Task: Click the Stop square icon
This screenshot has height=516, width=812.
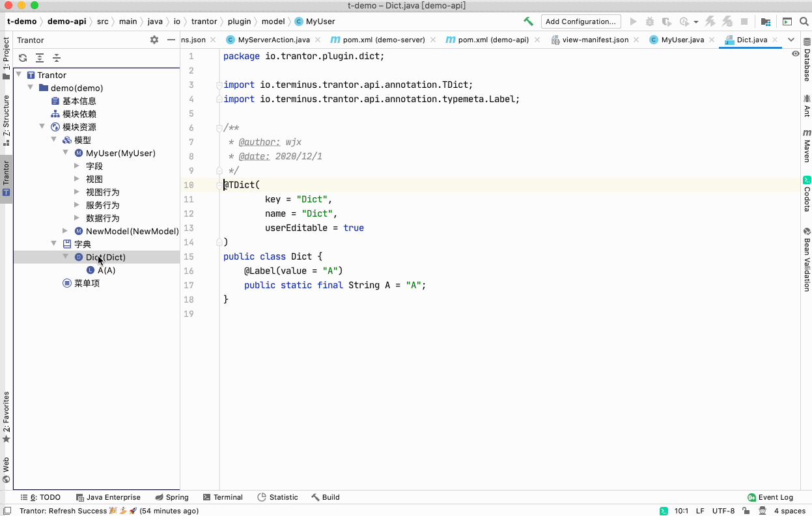Action: [x=744, y=21]
